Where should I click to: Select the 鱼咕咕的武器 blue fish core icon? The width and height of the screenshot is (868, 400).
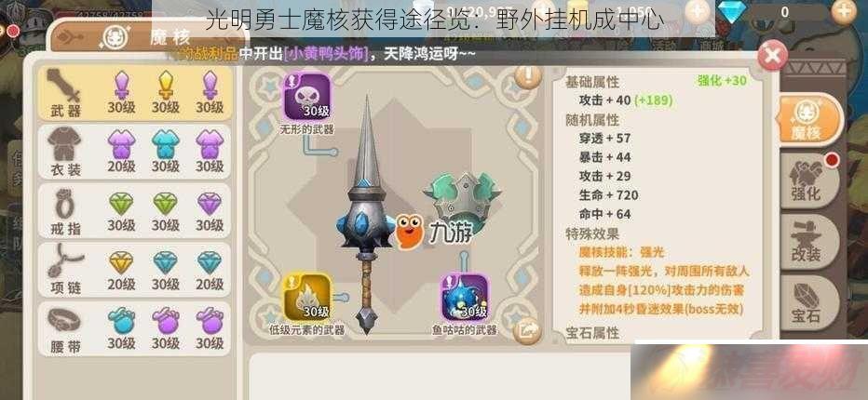464,297
